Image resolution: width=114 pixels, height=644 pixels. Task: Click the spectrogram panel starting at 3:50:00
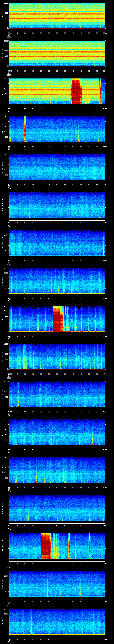coord(57,508)
